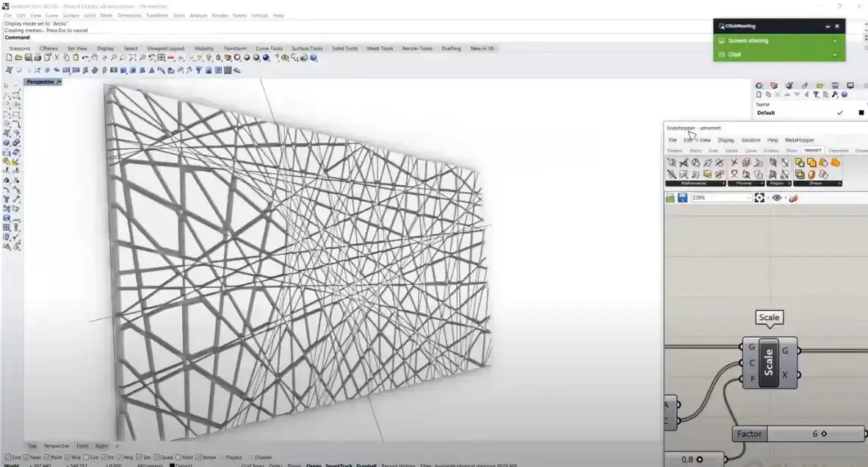Expand ClickMeeting Chat chevron
868x467 pixels.
click(x=835, y=55)
